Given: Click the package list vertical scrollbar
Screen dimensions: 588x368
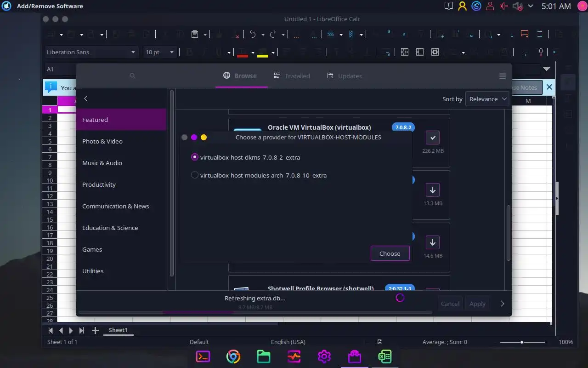Looking at the screenshot, I should coord(509,233).
